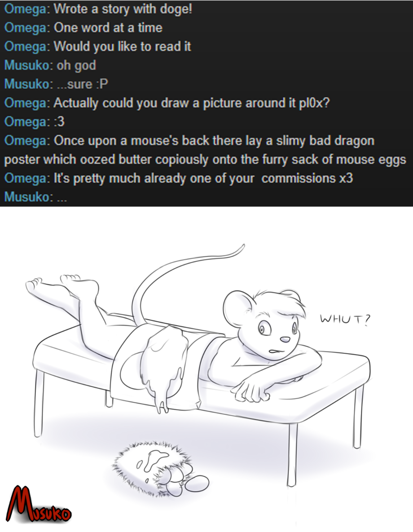The height and width of the screenshot is (532, 413).
Task: Click the red Musuko signature logo
Action: tap(38, 505)
